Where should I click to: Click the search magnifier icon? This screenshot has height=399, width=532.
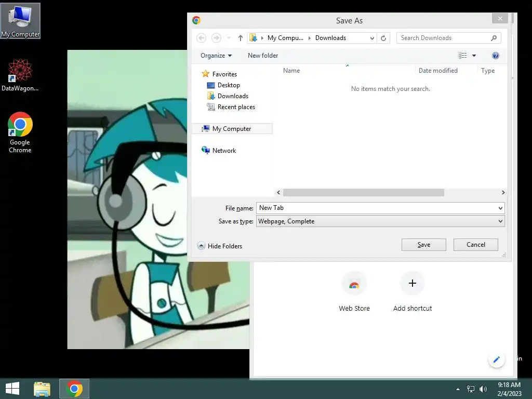[494, 38]
